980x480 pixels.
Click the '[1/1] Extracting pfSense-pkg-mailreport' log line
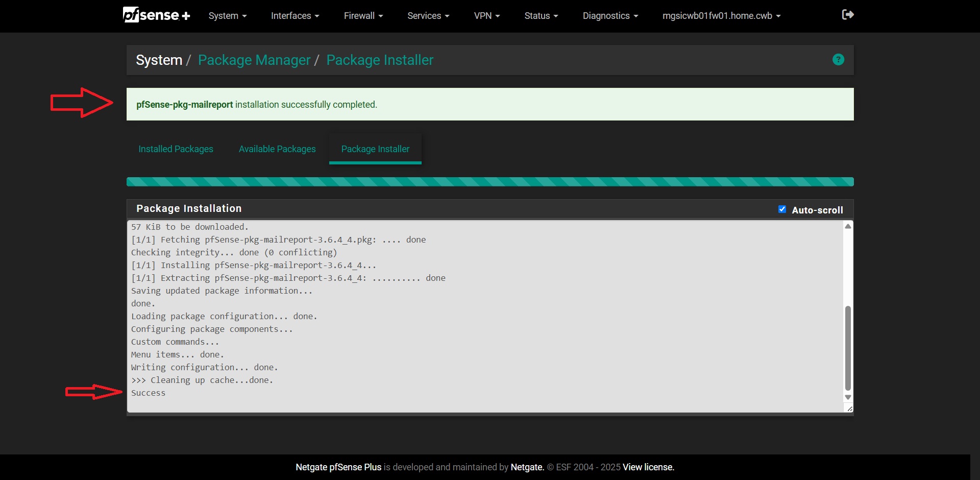[x=288, y=278]
